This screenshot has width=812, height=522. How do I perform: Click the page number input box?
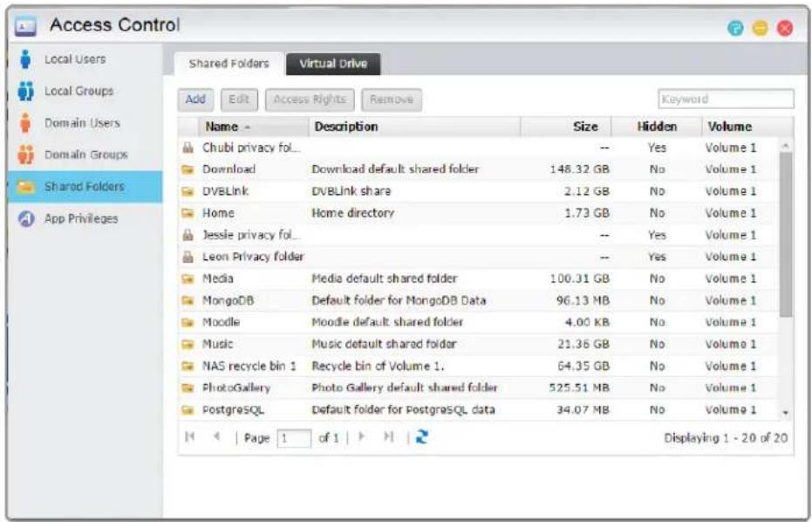coord(294,438)
